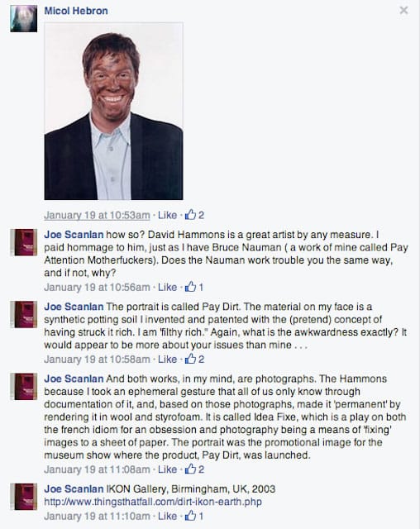Screen dimensions: 420x529
Task: Open Joe Scanlan's avatar on the 11:08am comment
Action: [24, 387]
